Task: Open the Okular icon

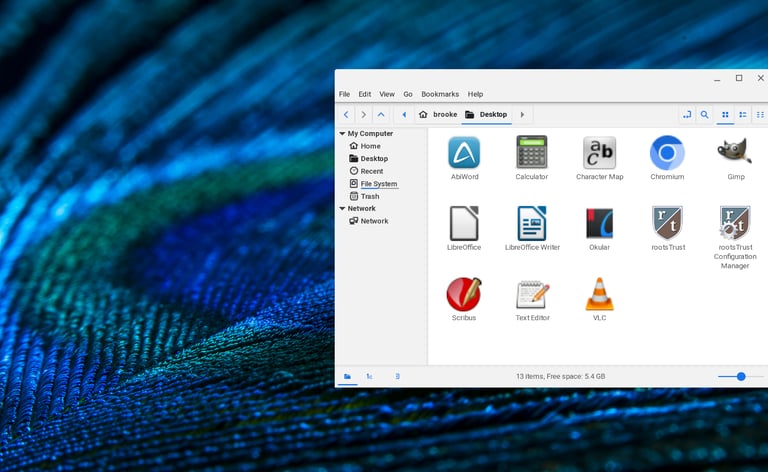Action: click(600, 223)
